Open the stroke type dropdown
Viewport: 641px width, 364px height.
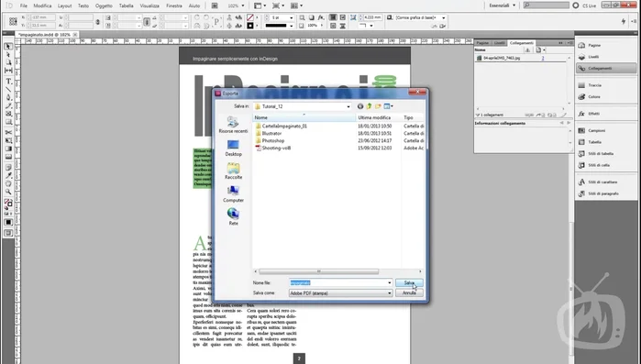291,26
